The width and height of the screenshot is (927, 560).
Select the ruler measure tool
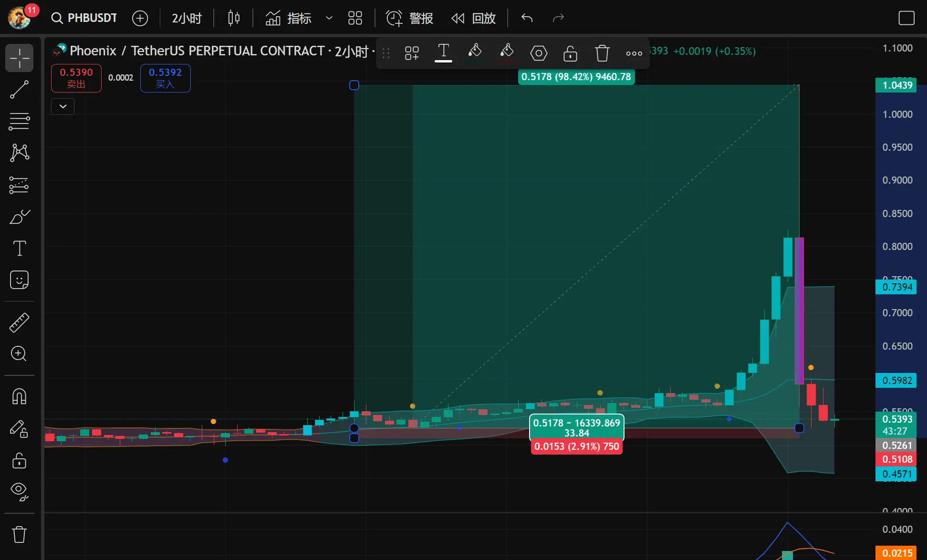click(19, 322)
